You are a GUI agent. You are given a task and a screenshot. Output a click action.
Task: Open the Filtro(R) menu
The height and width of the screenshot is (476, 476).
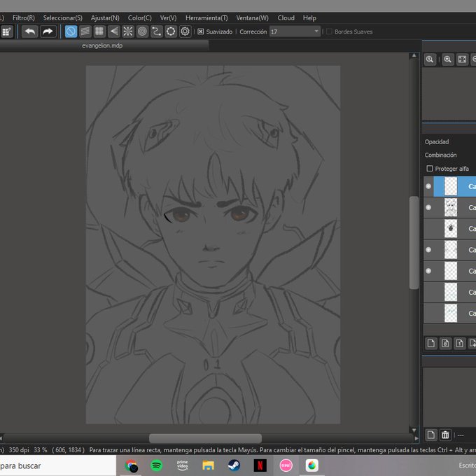(24, 18)
